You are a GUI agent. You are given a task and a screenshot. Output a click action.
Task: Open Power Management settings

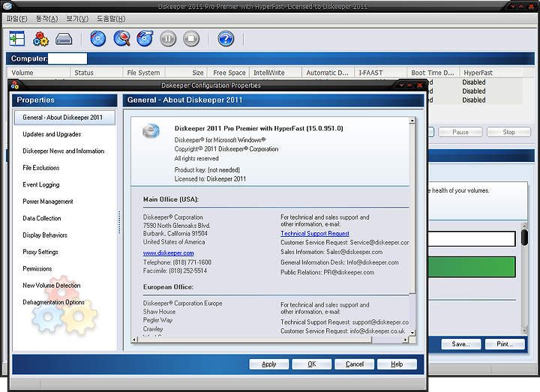pos(48,202)
